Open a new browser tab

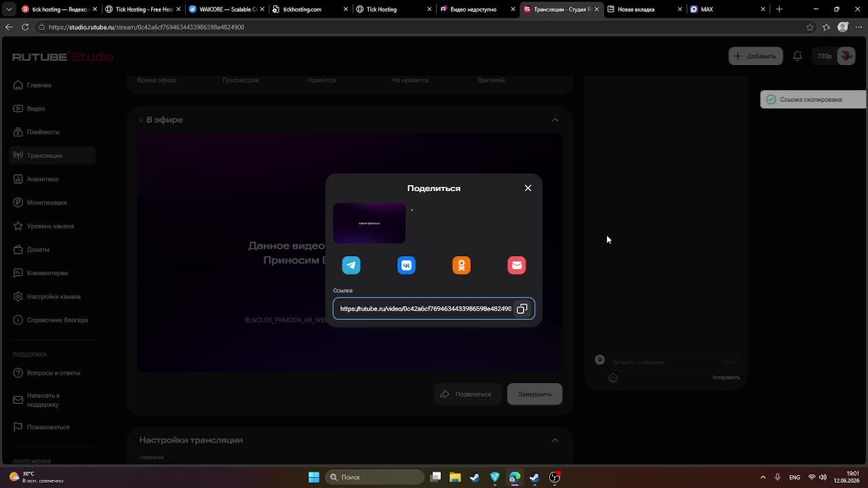pyautogui.click(x=779, y=9)
